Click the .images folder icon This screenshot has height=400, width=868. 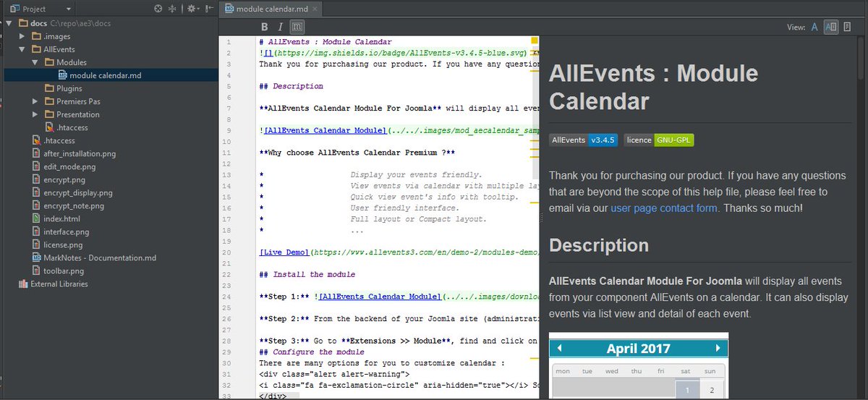click(x=35, y=36)
